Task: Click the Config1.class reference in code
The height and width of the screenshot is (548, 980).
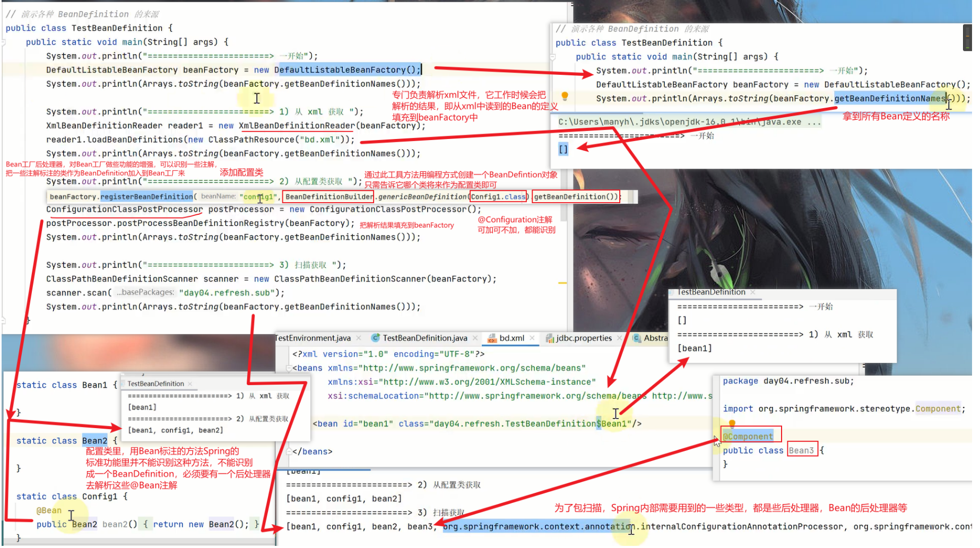Action: (x=498, y=197)
